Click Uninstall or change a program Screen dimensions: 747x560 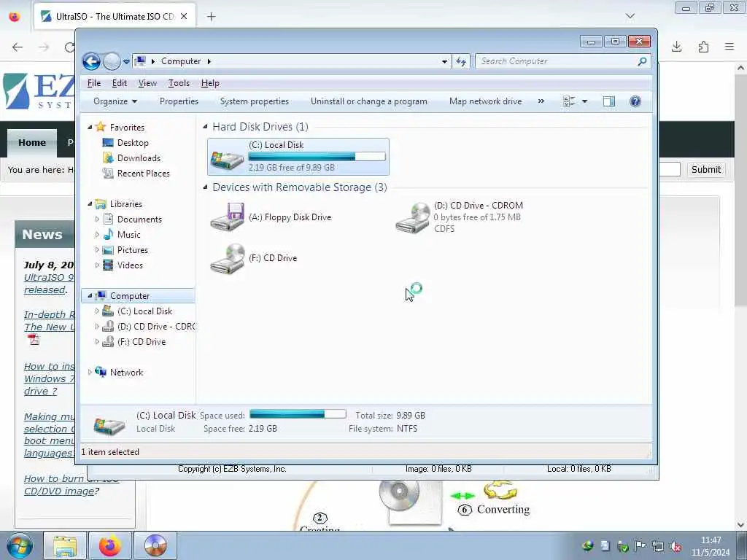[x=368, y=101]
